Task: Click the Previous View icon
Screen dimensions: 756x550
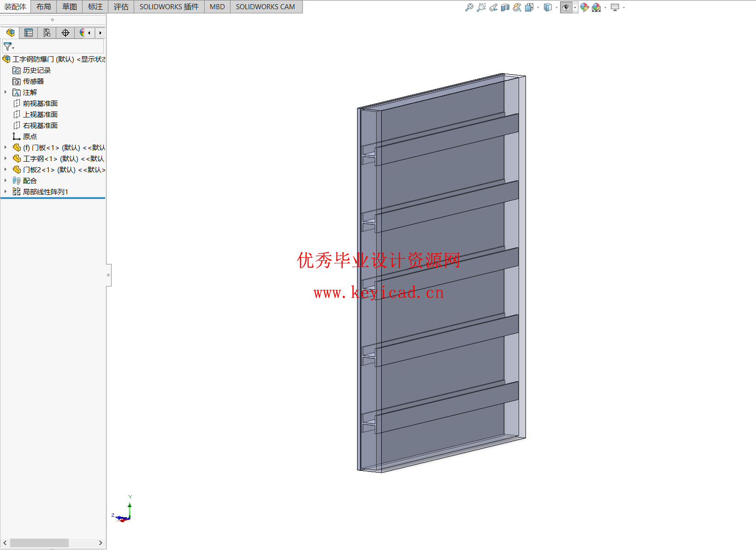Action: pyautogui.click(x=493, y=7)
